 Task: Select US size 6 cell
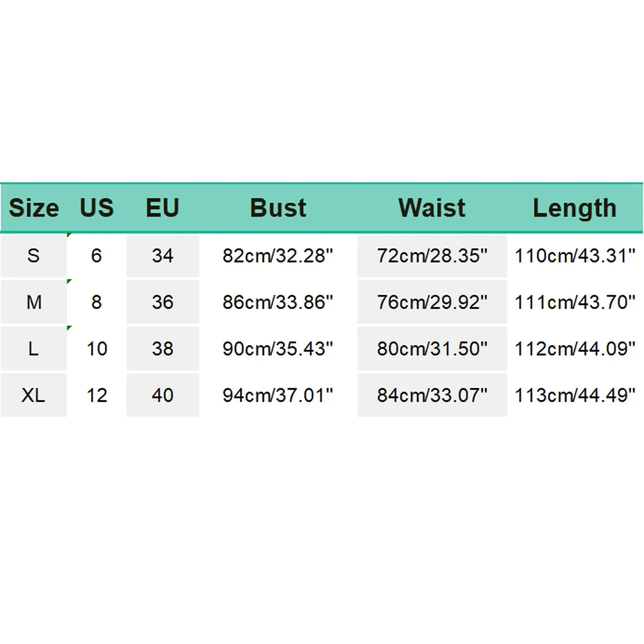coord(97,256)
